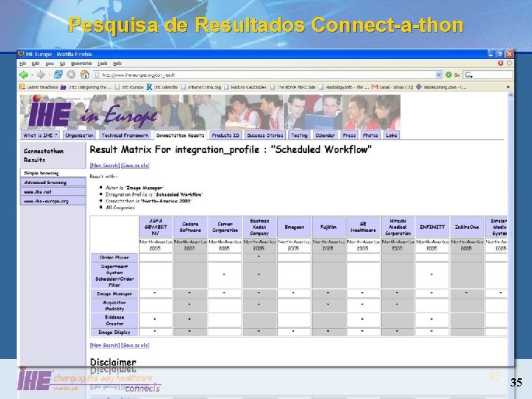Viewport: 532px width, 399px height.
Task: Click the Stop loading icon
Action: point(71,75)
